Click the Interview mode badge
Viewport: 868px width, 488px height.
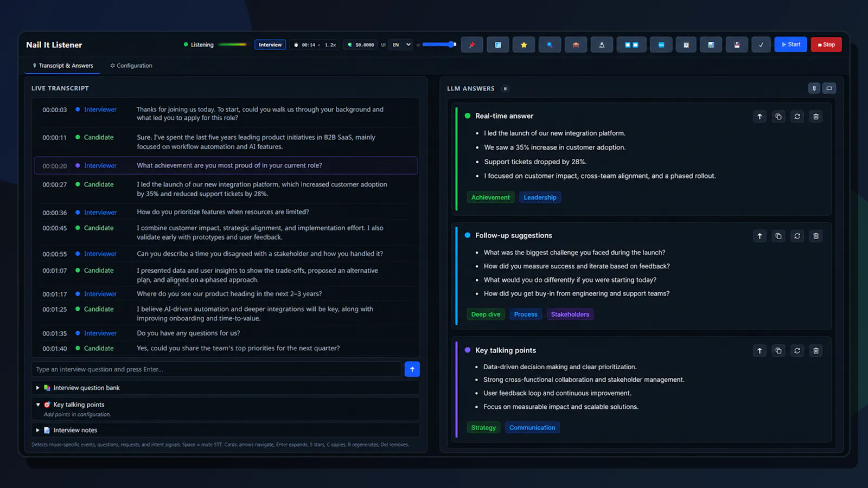pos(270,44)
